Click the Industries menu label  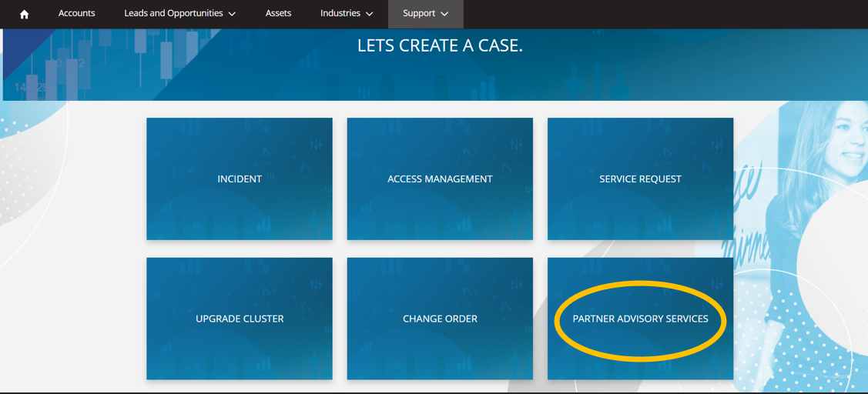340,13
